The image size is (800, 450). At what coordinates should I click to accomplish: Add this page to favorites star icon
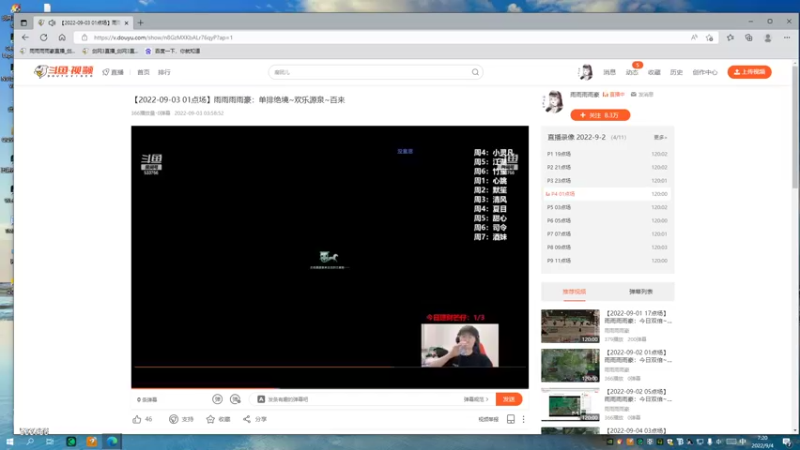pos(710,37)
